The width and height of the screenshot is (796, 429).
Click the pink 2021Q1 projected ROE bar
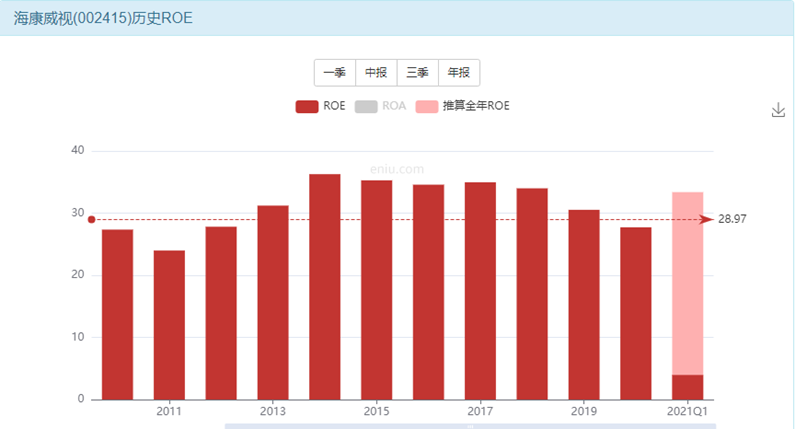[687, 283]
